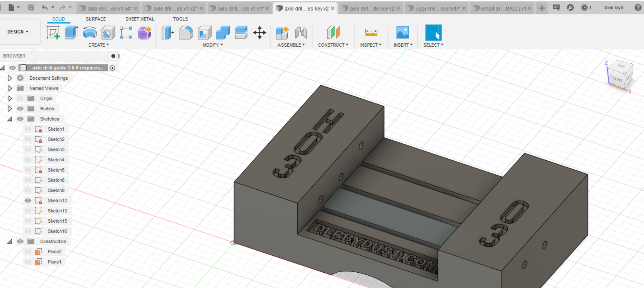Click the ViewCube Front face

pyautogui.click(x=616, y=79)
